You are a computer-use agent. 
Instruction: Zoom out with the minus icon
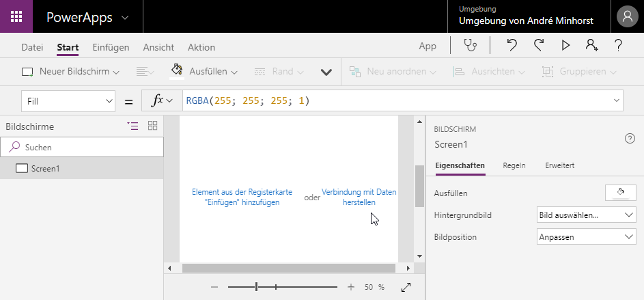coord(214,287)
